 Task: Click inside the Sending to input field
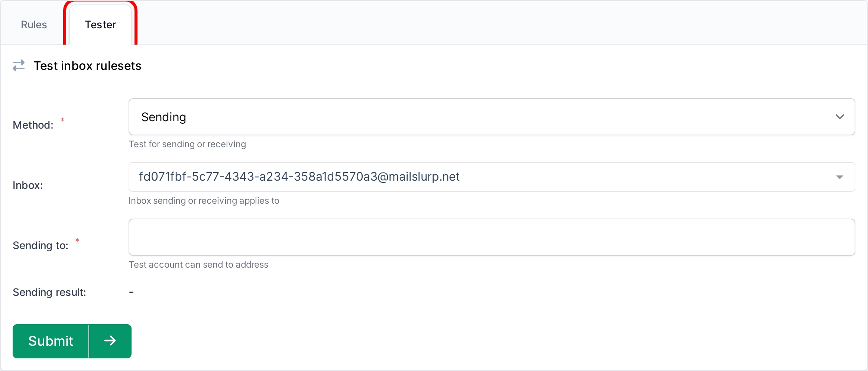[x=446, y=237]
